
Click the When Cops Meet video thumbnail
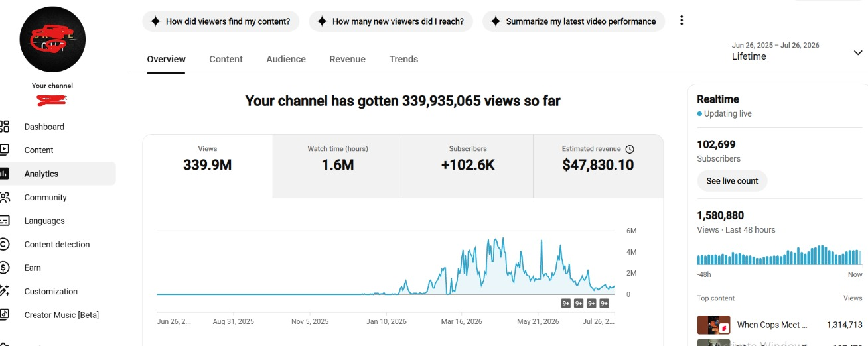tap(714, 325)
